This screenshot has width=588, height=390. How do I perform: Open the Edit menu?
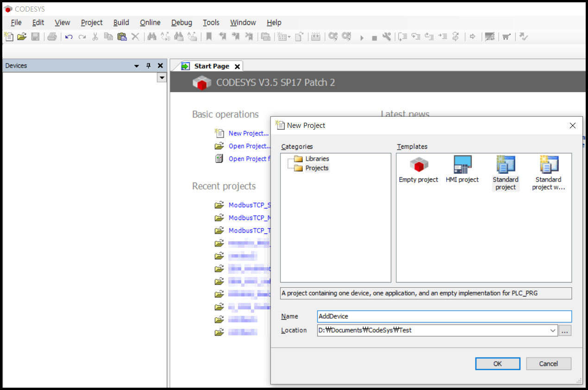[x=38, y=22]
